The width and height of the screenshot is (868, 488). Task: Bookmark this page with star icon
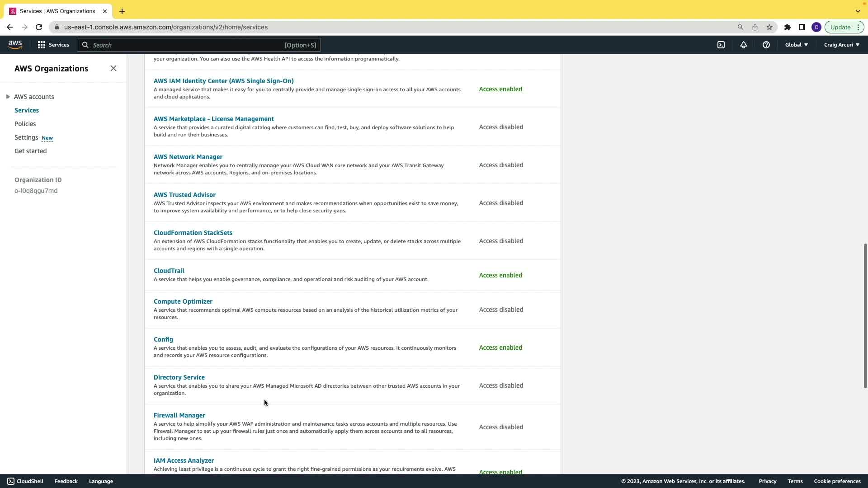coord(769,27)
